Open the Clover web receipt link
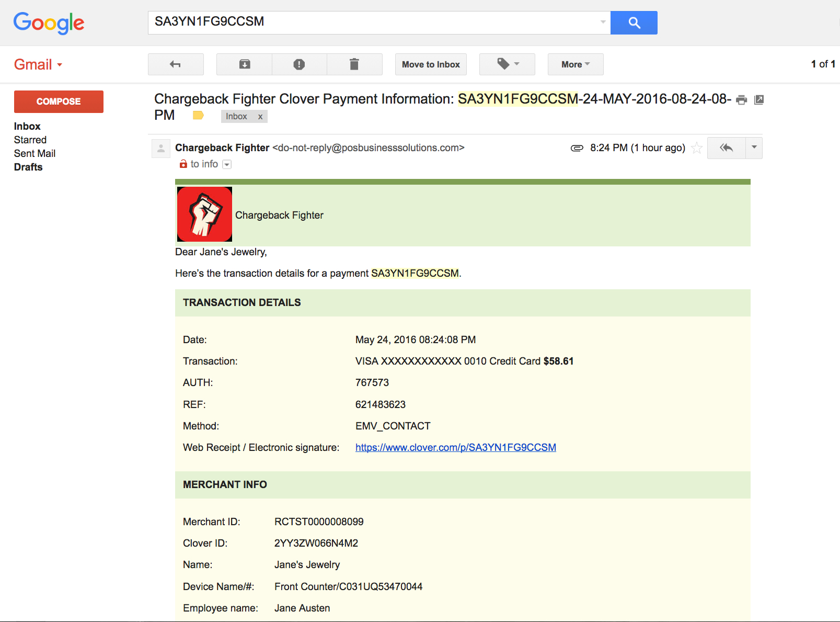This screenshot has width=840, height=622. point(456,447)
